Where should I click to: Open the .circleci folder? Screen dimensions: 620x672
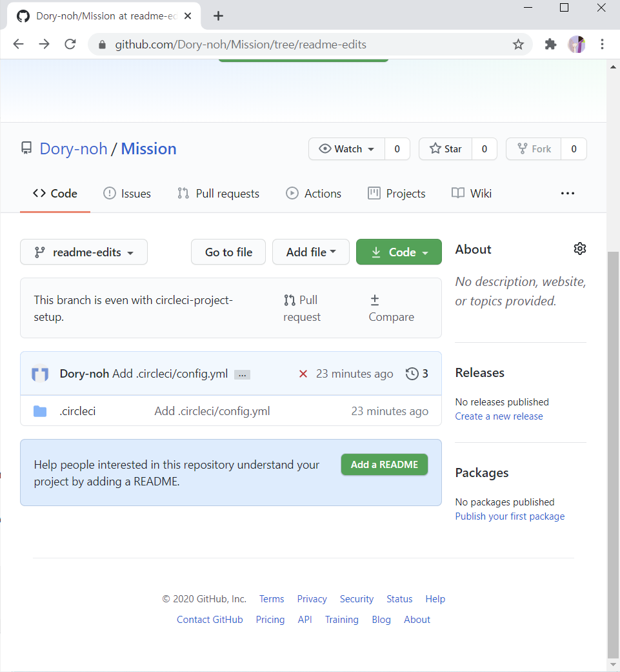pos(77,411)
